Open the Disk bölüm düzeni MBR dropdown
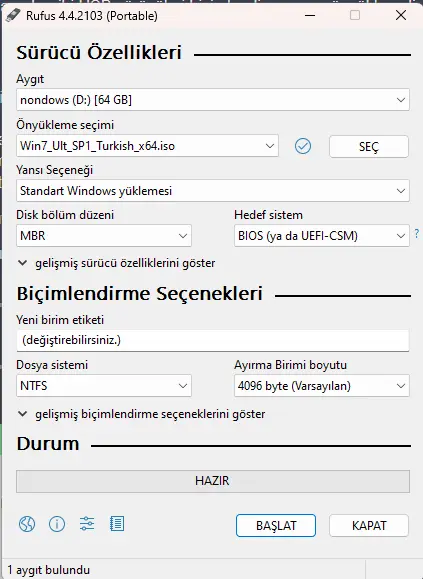The height and width of the screenshot is (579, 423). click(104, 236)
